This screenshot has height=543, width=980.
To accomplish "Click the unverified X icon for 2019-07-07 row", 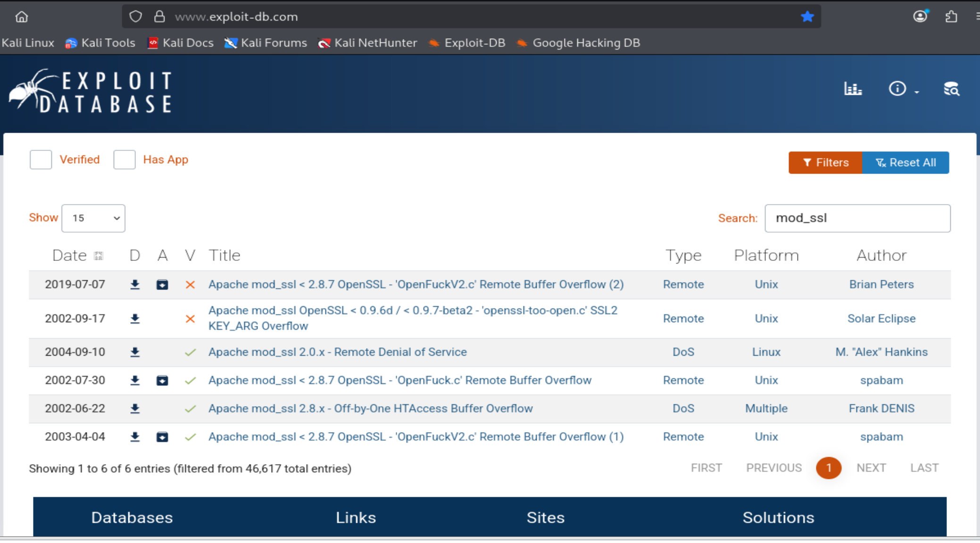I will (x=190, y=284).
